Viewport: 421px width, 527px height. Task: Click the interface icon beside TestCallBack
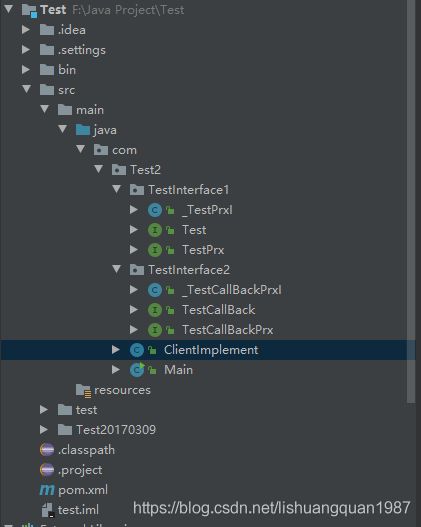[155, 310]
